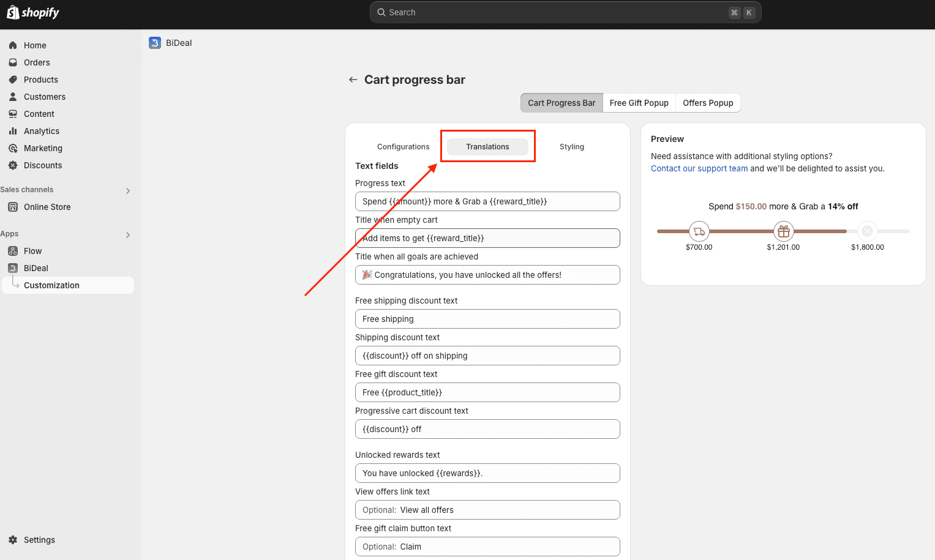The image size is (935, 560).
Task: Click the back arrow beside Cart progress bar
Action: pos(353,80)
